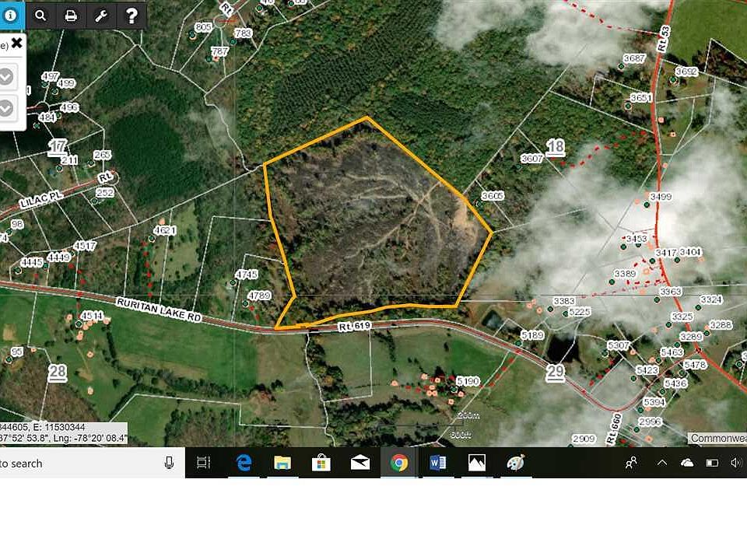This screenshot has height=560, width=747.
Task: Open Microsoft Store from taskbar
Action: [x=321, y=462]
